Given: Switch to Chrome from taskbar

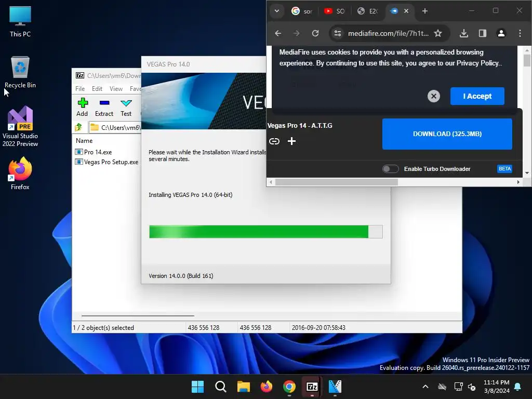Looking at the screenshot, I should (289, 387).
